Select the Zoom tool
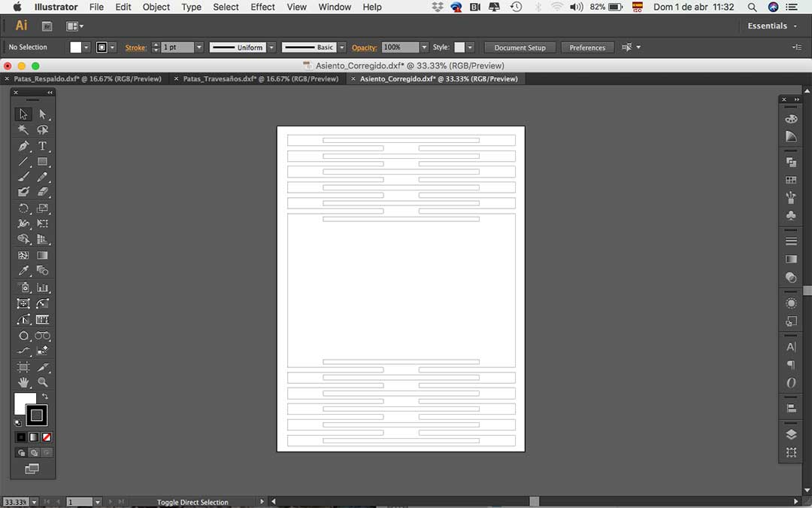The image size is (812, 508). 42,382
